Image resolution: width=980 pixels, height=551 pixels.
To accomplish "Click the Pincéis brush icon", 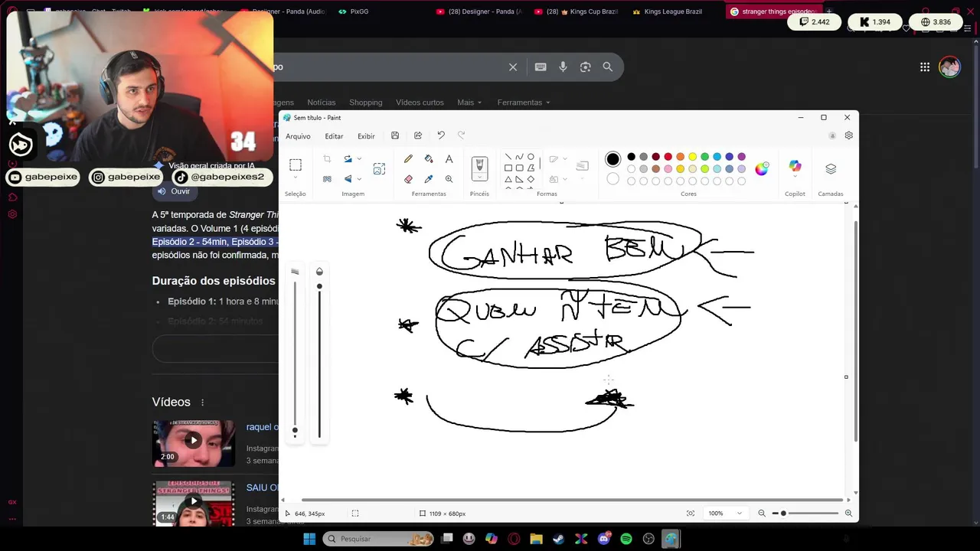I will click(479, 166).
